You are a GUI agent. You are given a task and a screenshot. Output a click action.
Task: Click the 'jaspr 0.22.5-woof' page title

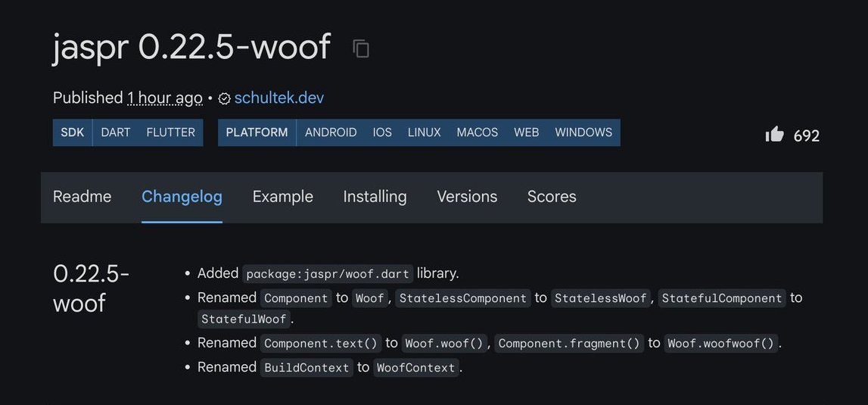[191, 48]
